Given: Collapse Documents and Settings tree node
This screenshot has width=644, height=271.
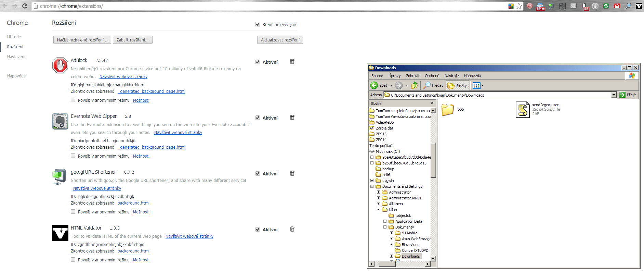Looking at the screenshot, I should 372,186.
